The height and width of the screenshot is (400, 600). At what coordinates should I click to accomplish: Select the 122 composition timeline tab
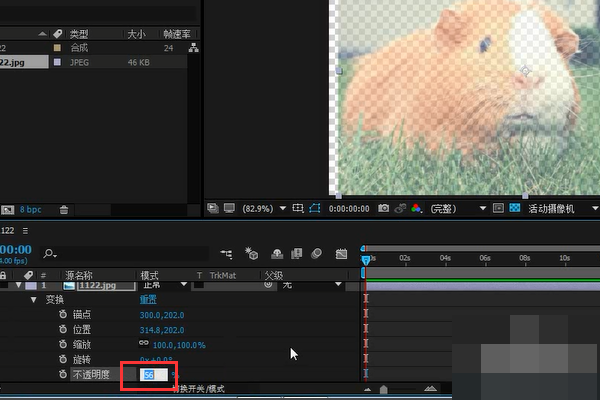(x=7, y=230)
